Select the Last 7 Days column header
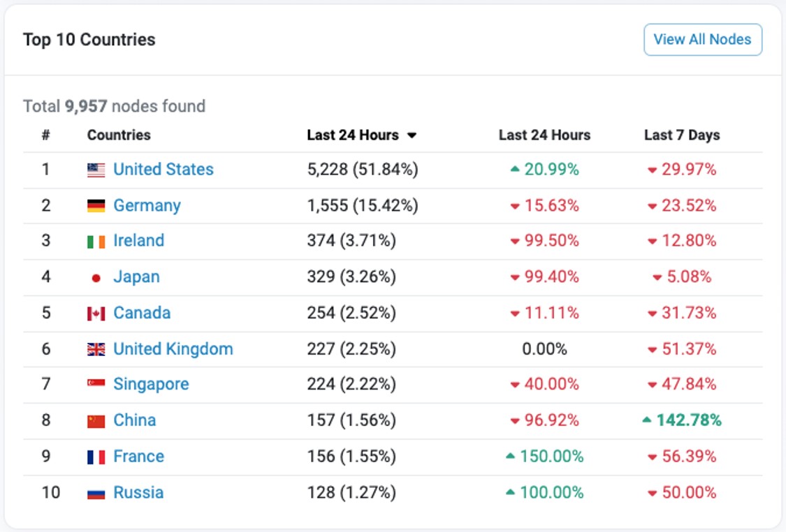786x532 pixels. [x=681, y=135]
